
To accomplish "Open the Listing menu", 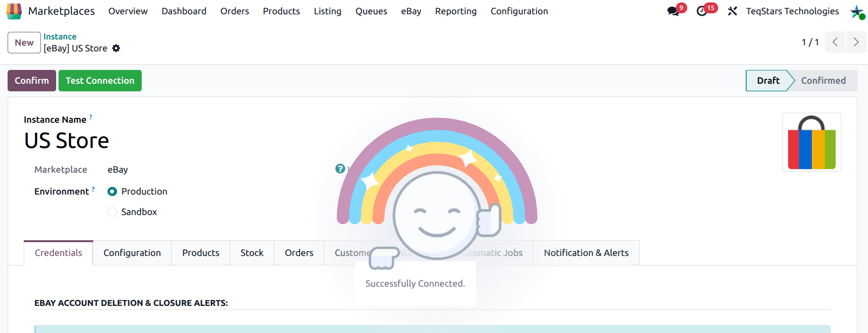I will pyautogui.click(x=328, y=11).
